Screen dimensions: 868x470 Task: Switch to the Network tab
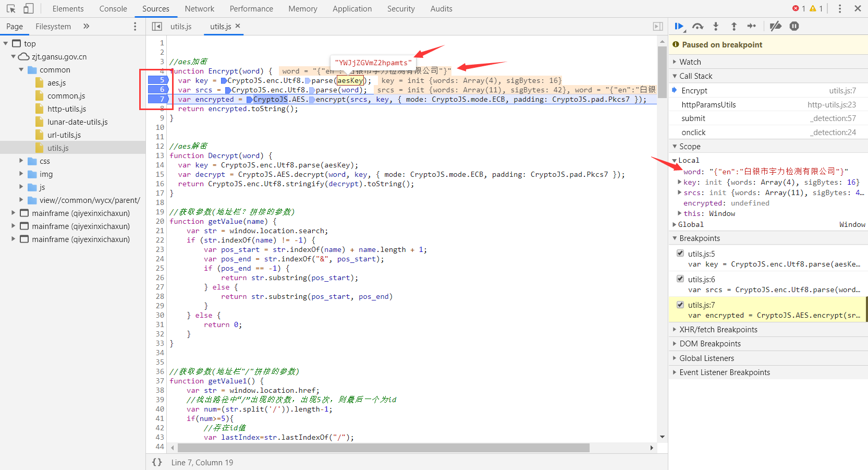pos(199,9)
